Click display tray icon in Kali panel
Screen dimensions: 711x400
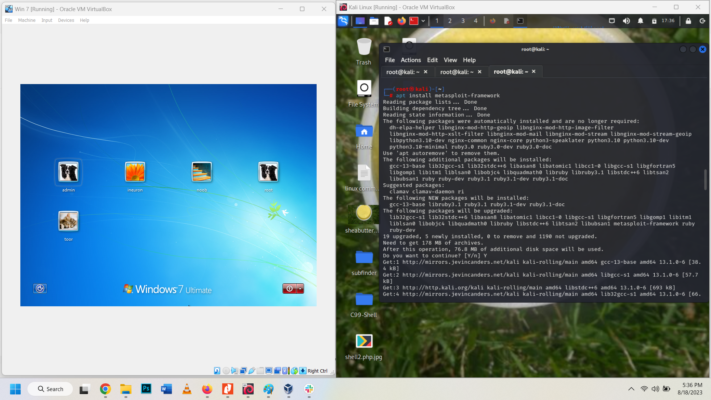coord(612,21)
